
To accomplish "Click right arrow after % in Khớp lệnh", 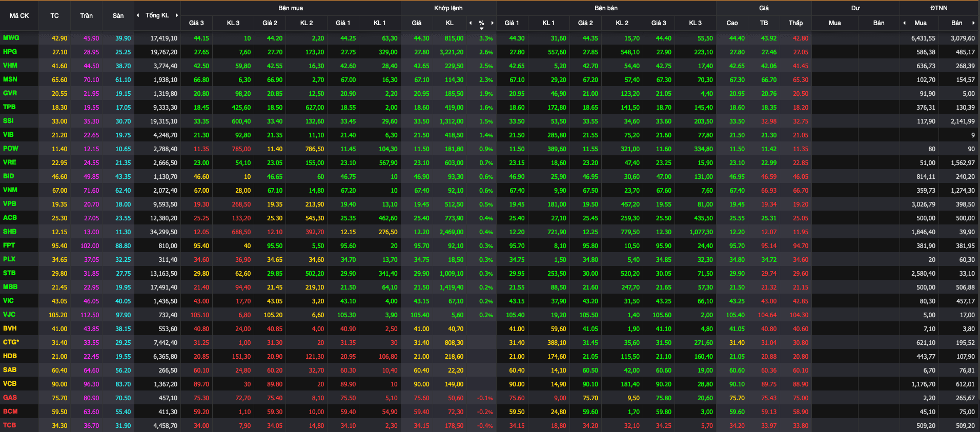I will (x=493, y=23).
